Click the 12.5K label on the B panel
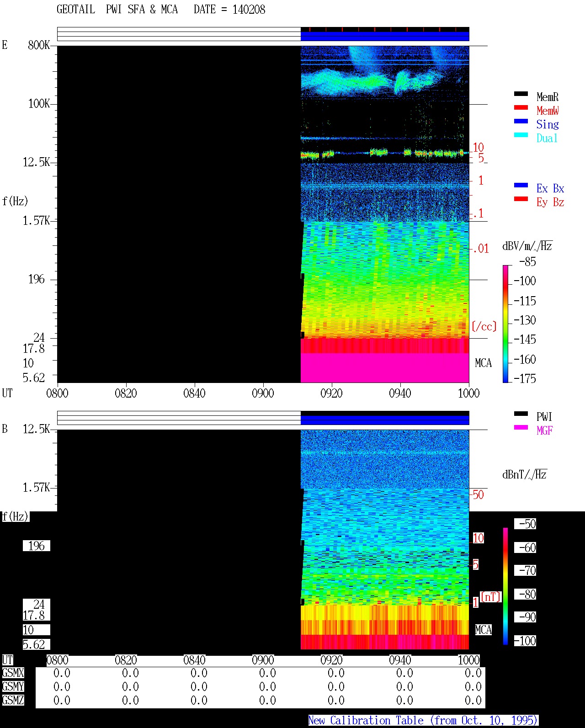 pos(37,429)
